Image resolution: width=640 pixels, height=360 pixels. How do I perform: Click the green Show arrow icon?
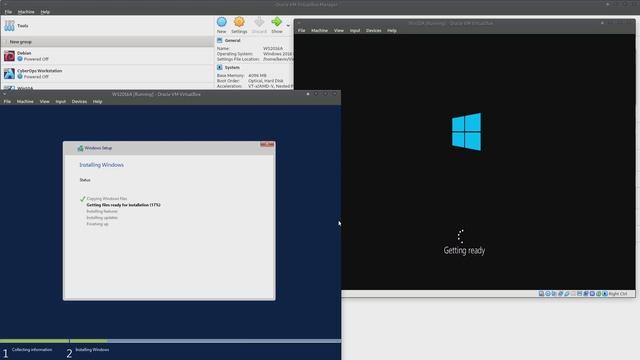(x=277, y=22)
